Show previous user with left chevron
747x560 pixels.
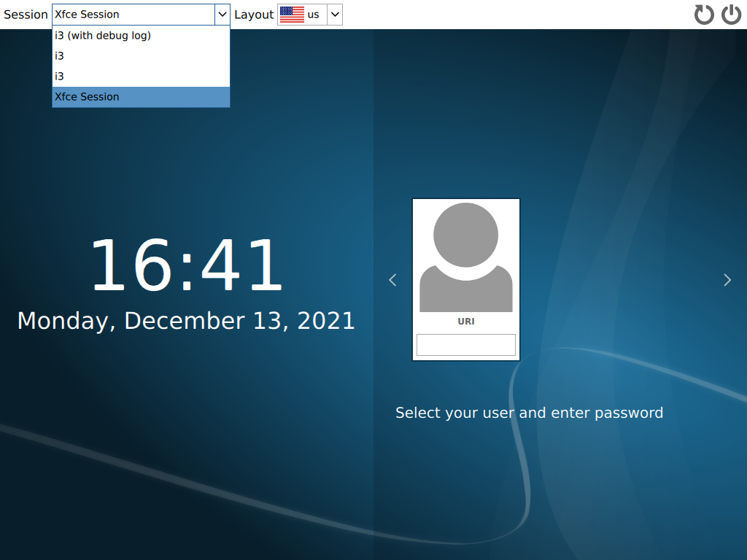pyautogui.click(x=392, y=280)
